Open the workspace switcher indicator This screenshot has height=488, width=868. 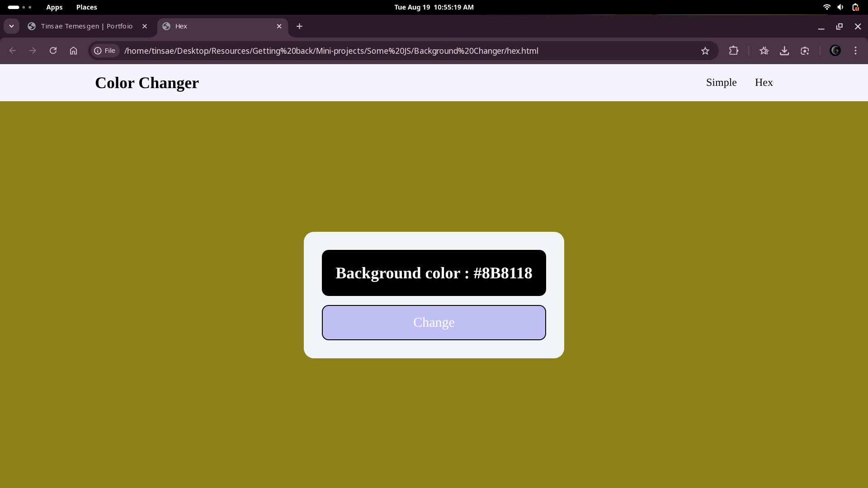(x=20, y=7)
